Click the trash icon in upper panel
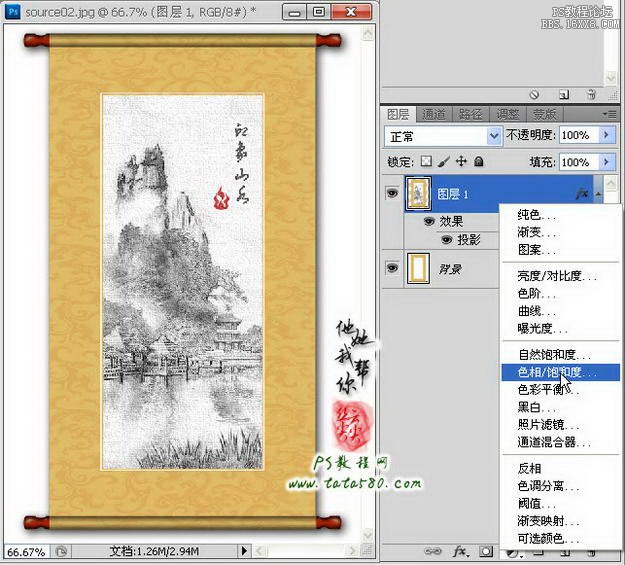Screen dimensions: 625x565 tap(592, 95)
